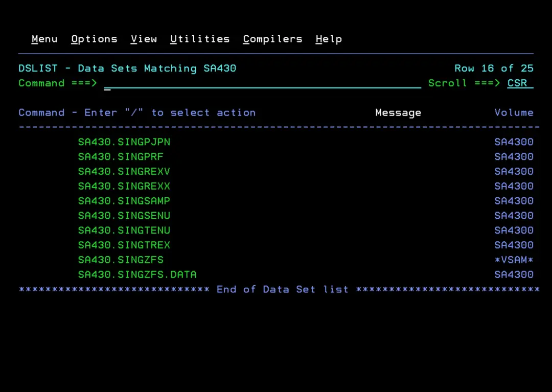The width and height of the screenshot is (552, 392).
Task: Open the View menu
Action: (144, 39)
